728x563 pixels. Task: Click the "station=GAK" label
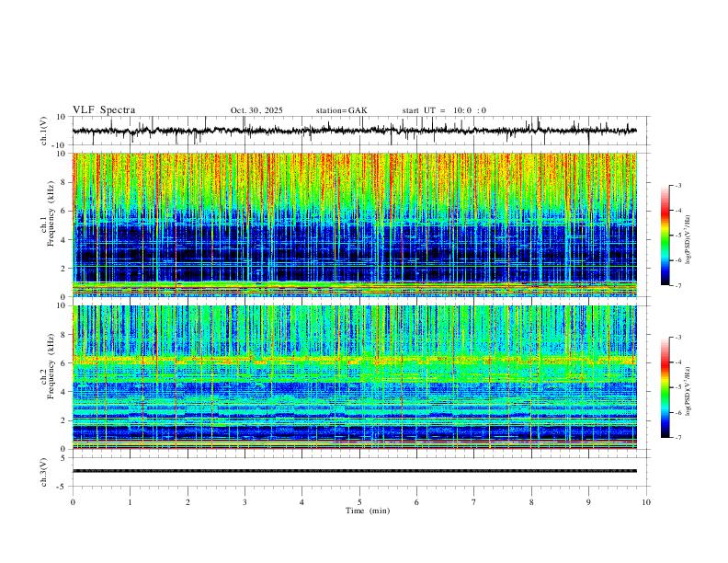tap(341, 110)
